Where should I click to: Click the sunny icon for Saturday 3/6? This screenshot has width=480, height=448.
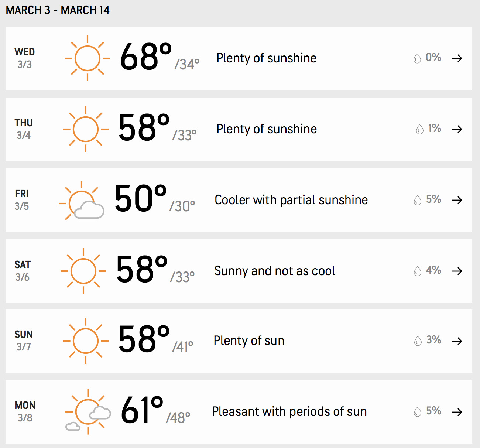(x=83, y=271)
